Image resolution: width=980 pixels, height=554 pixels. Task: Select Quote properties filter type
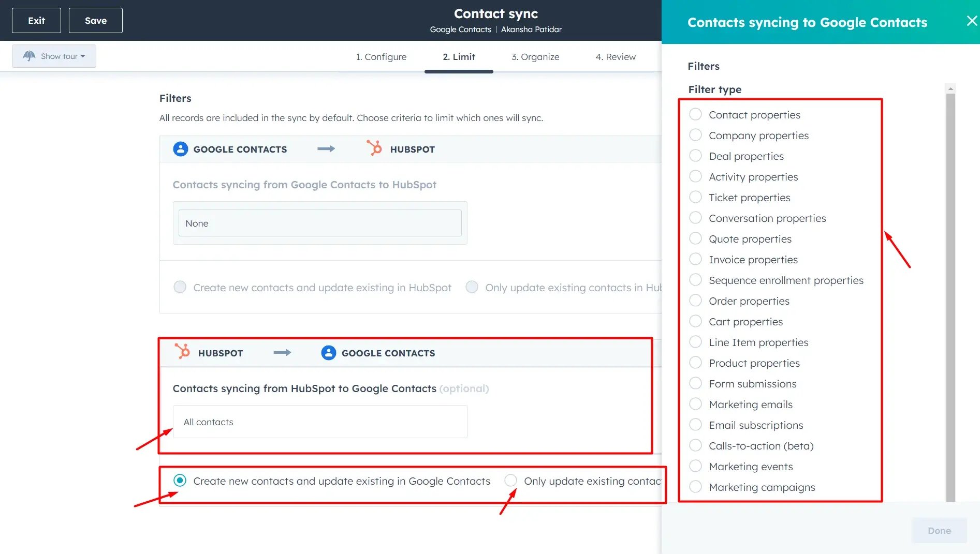tap(695, 238)
